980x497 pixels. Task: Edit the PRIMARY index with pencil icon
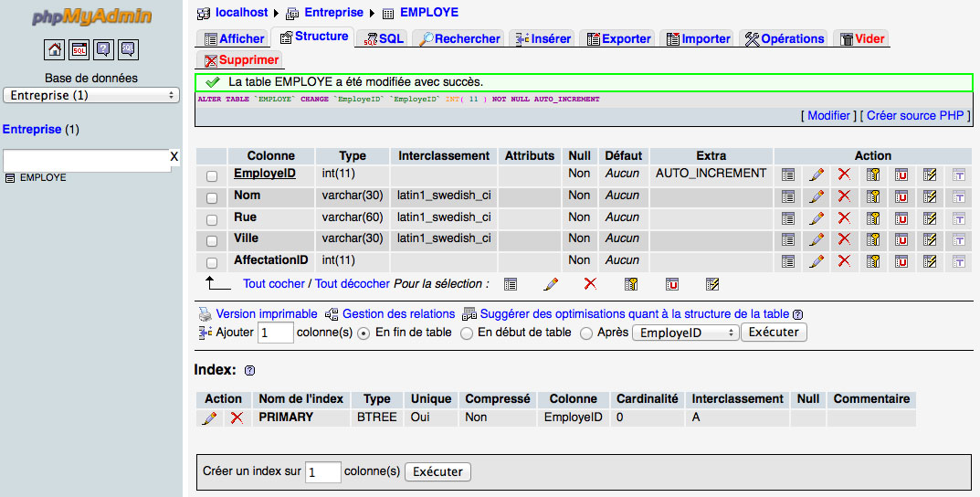(x=209, y=418)
